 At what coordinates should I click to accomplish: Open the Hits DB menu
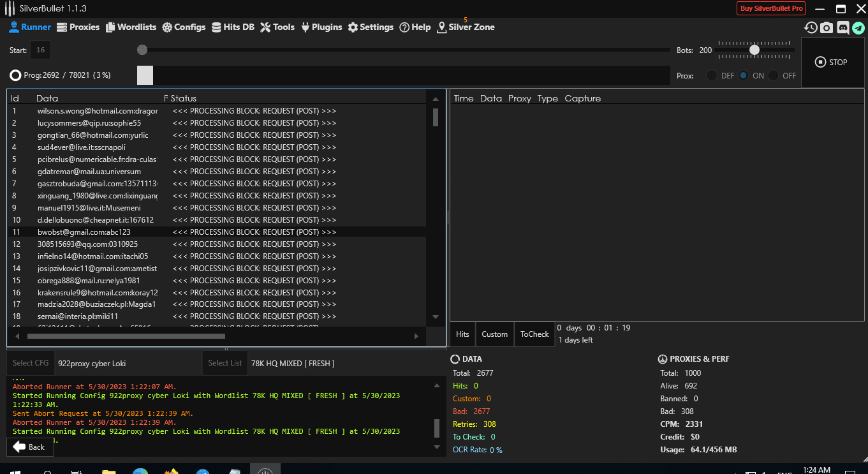click(233, 27)
